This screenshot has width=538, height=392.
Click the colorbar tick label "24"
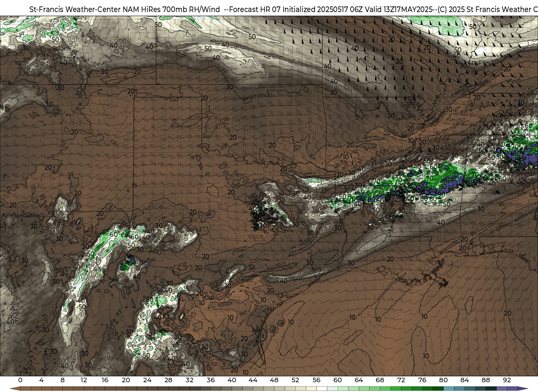pos(147,380)
